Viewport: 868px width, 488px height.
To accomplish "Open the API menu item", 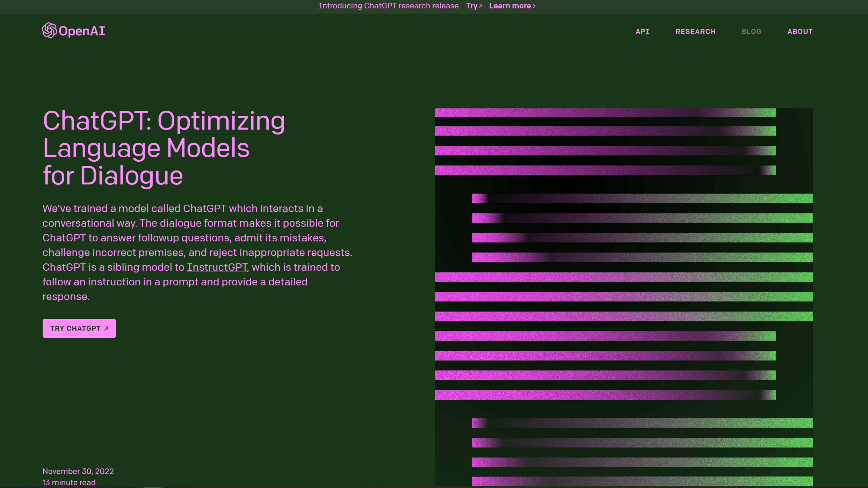I will (x=642, y=31).
